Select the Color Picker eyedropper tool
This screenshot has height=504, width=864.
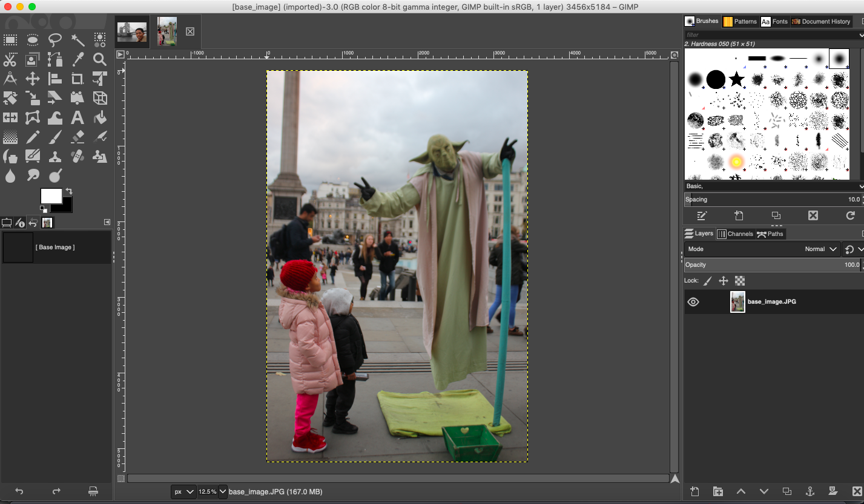pyautogui.click(x=77, y=59)
